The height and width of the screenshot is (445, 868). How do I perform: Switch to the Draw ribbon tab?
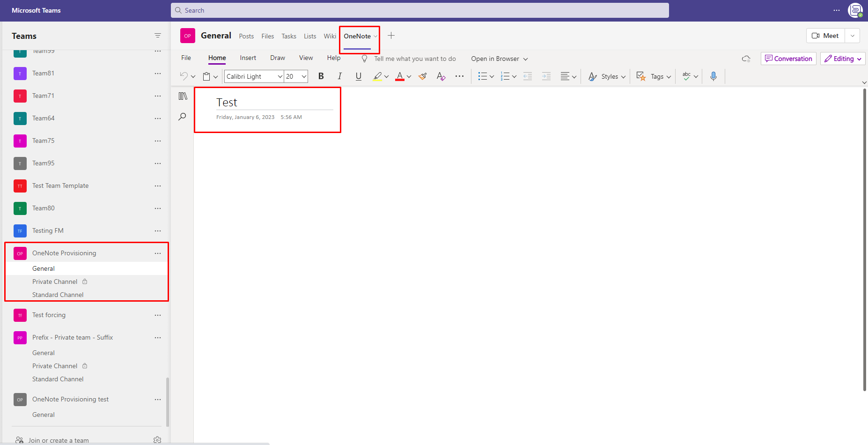(x=278, y=58)
